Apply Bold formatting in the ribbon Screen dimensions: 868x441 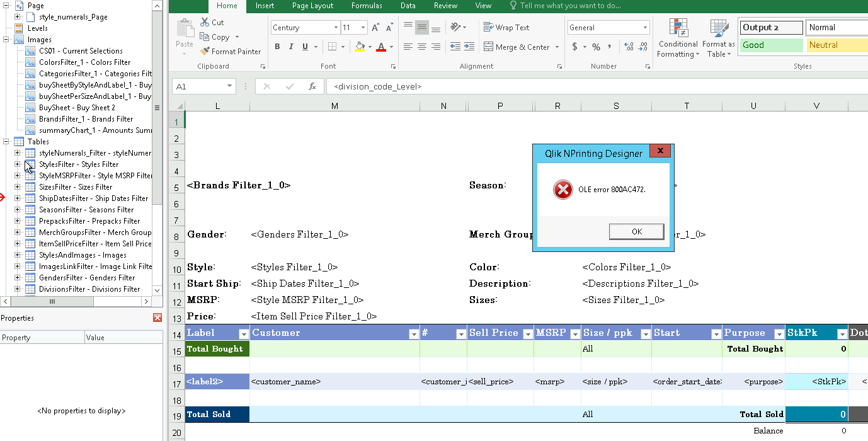click(x=277, y=47)
